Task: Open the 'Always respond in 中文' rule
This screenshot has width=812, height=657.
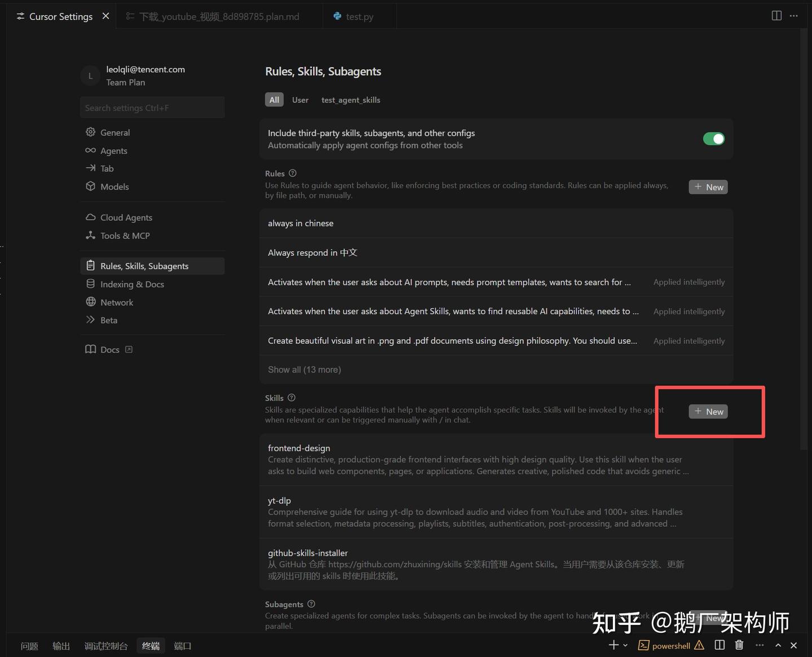Action: (x=496, y=252)
